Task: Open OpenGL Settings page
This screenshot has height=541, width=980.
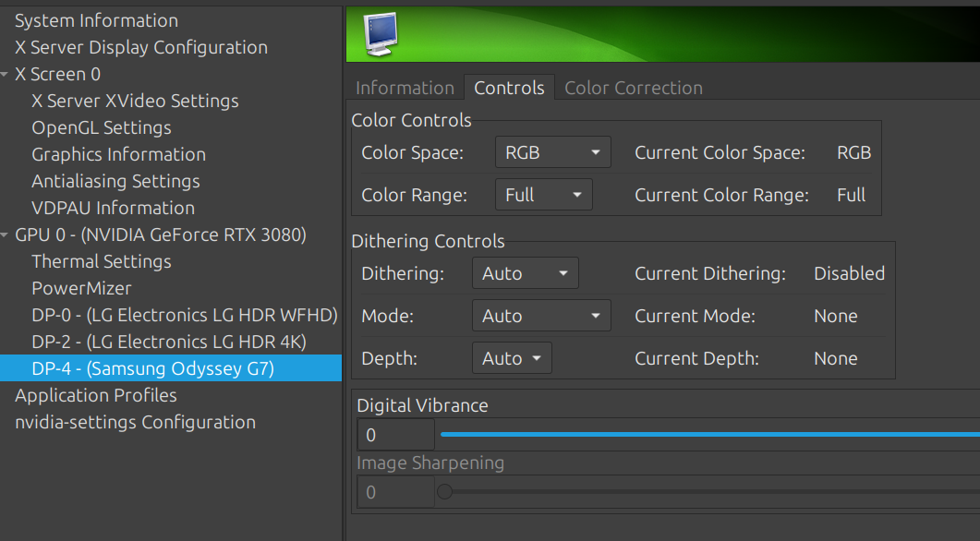Action: tap(102, 128)
